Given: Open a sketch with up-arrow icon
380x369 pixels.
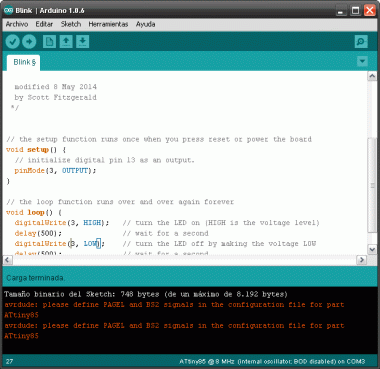Looking at the screenshot, I should (x=66, y=42).
